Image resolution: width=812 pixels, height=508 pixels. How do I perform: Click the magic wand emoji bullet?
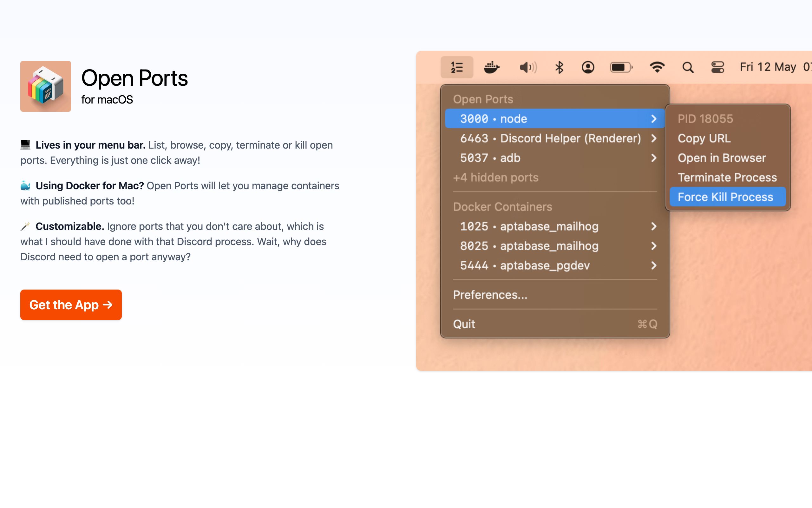[x=25, y=226]
